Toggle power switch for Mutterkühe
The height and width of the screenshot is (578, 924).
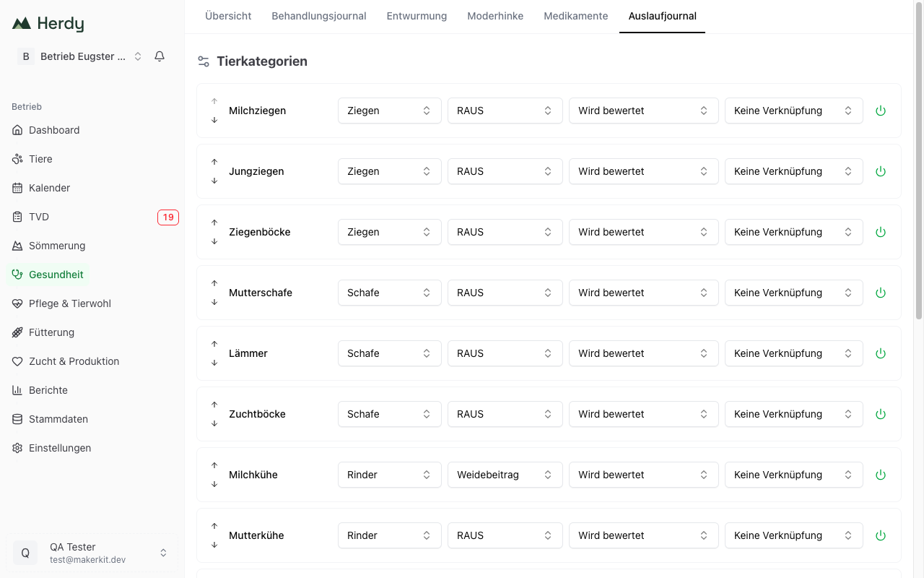point(880,535)
